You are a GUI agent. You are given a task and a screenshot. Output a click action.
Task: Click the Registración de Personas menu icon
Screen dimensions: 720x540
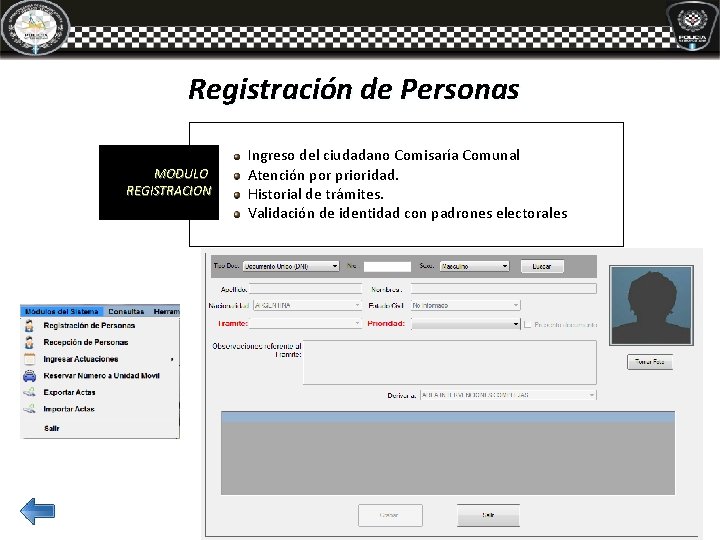pos(29,326)
